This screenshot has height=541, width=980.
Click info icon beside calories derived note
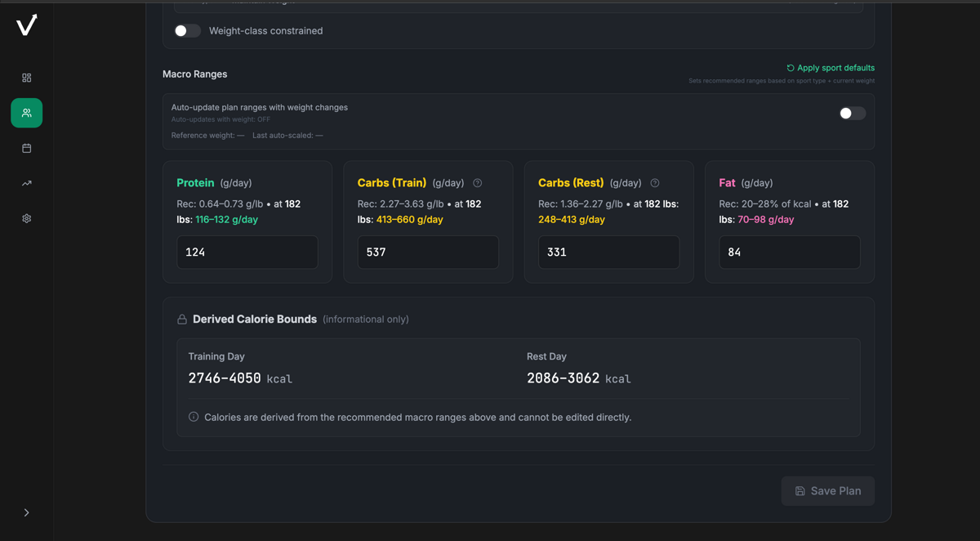(x=194, y=417)
